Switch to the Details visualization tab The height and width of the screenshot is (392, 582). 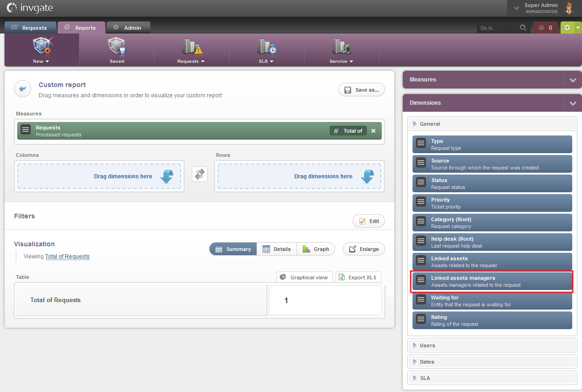(277, 249)
